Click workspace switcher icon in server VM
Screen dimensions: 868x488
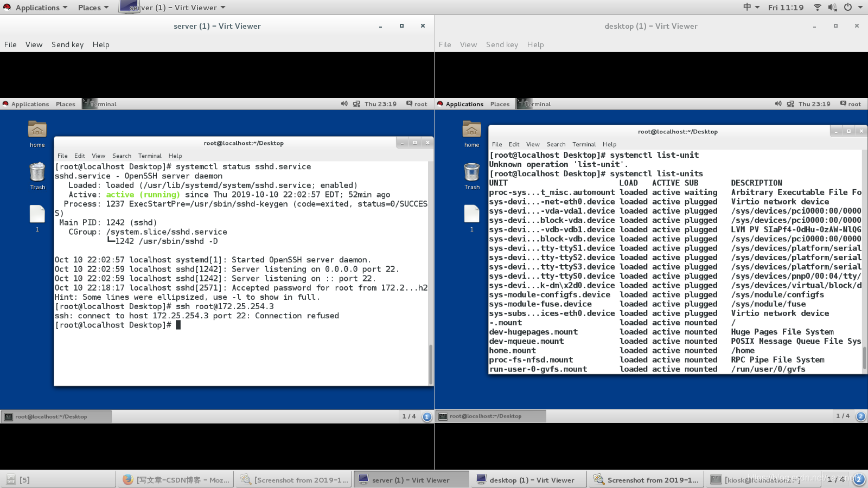[x=427, y=416]
